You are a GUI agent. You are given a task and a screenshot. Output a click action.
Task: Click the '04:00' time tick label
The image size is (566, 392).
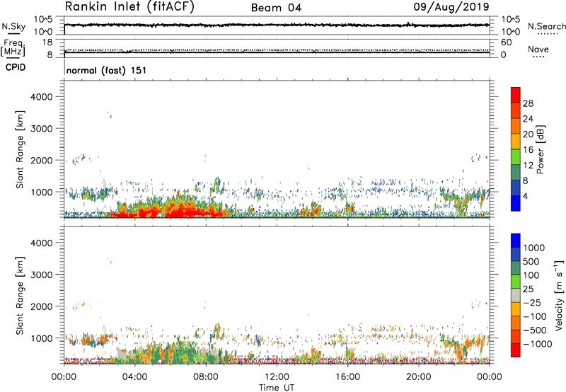[x=135, y=377]
